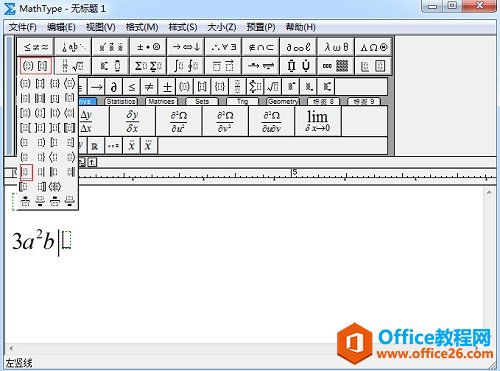This screenshot has height=371, width=500.
Task: Open File menu 文件(F)
Action: click(22, 27)
